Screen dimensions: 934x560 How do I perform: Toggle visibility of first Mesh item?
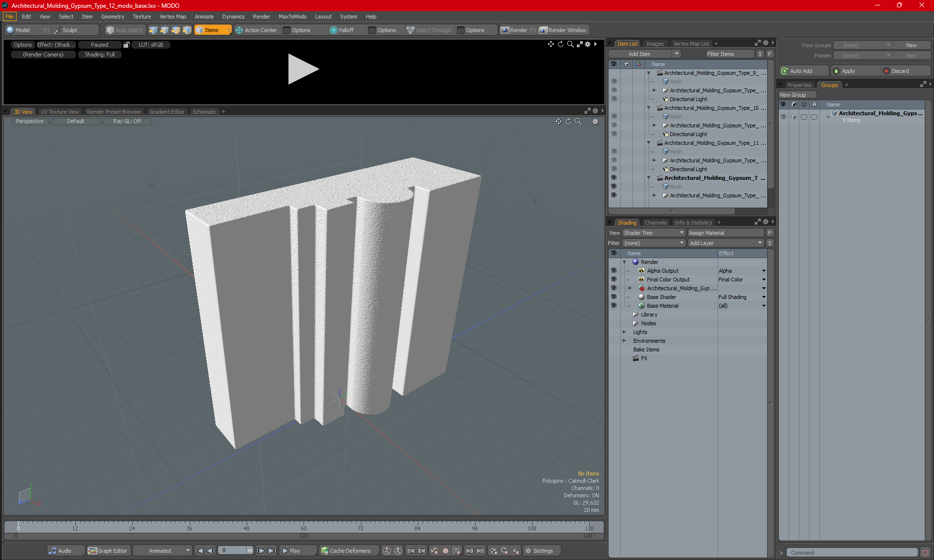click(x=614, y=82)
